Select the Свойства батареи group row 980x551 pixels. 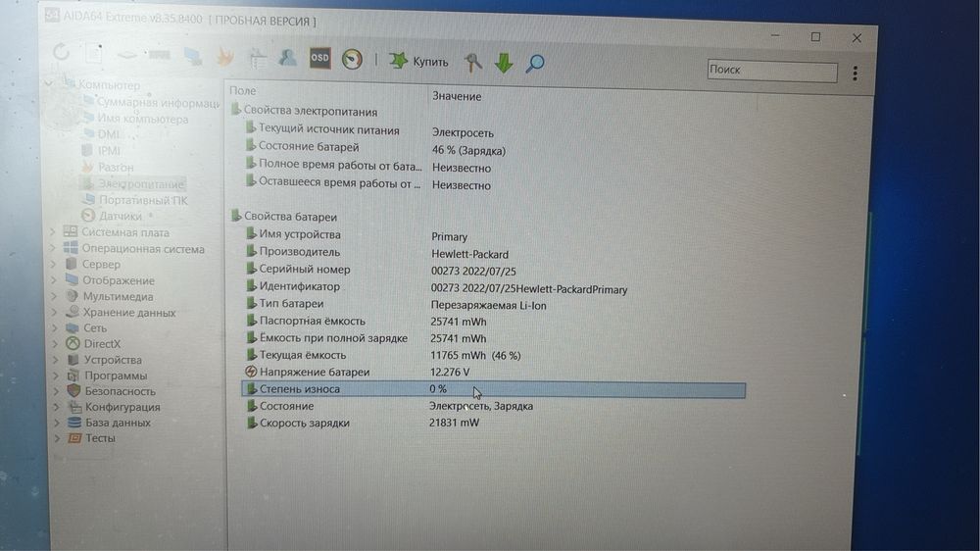coord(284,217)
